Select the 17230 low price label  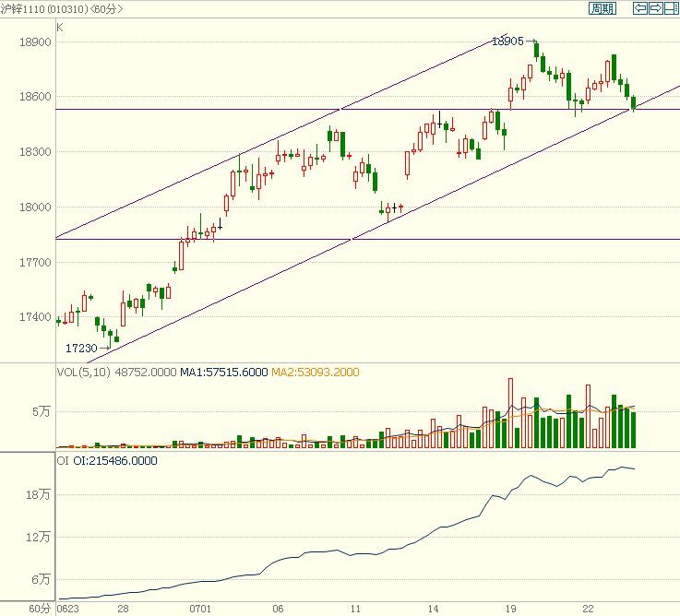pyautogui.click(x=81, y=348)
